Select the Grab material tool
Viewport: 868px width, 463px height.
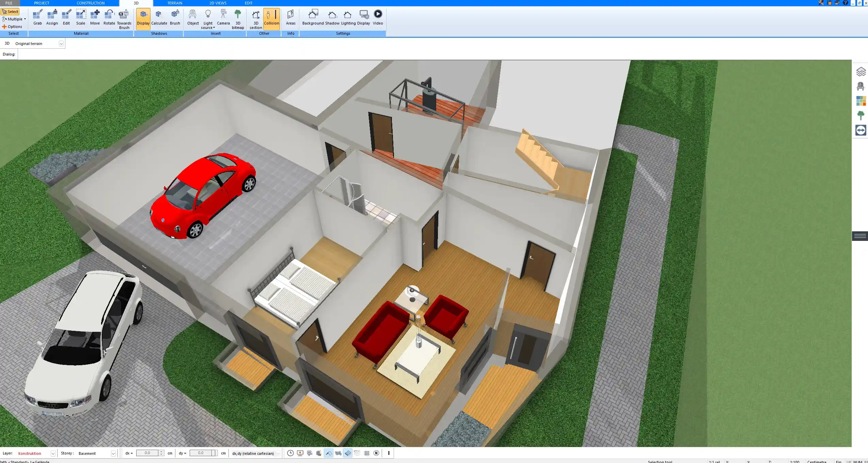[37, 17]
